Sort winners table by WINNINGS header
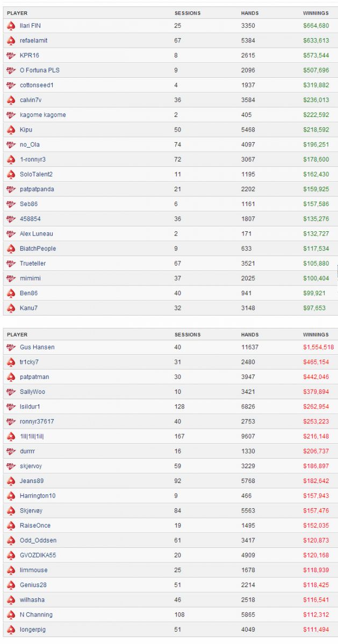Image resolution: width=338 pixels, height=644 pixels. [316, 13]
